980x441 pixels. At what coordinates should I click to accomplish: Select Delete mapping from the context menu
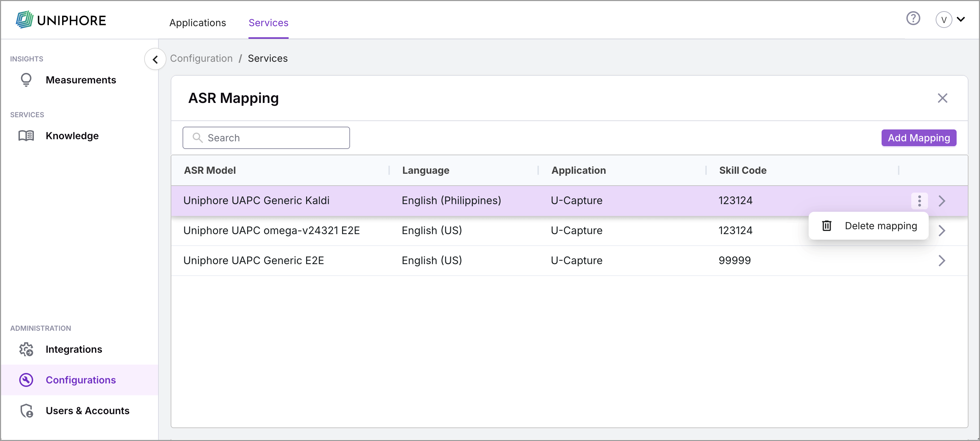869,226
